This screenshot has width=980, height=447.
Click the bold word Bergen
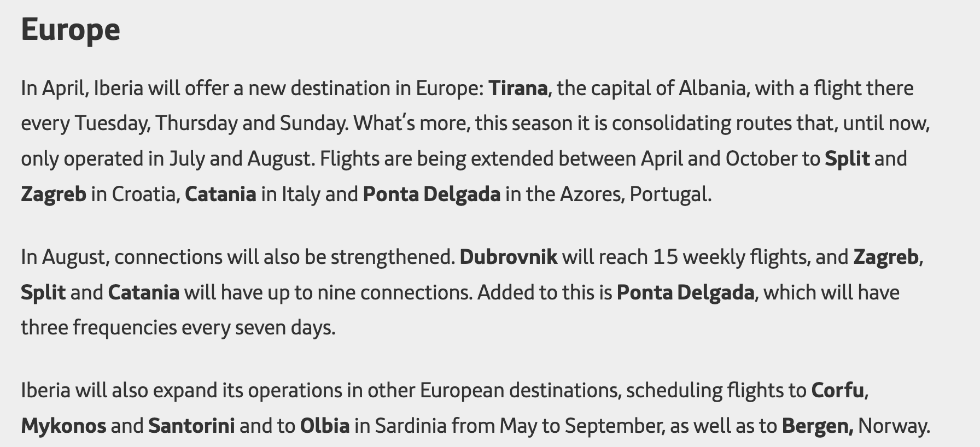(818, 426)
